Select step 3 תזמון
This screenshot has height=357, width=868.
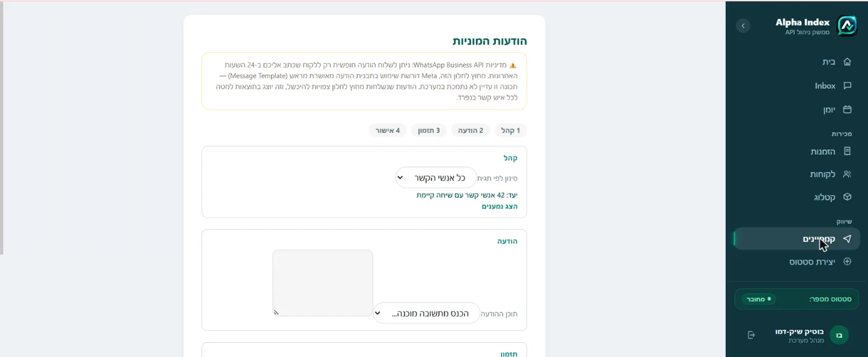pyautogui.click(x=428, y=130)
